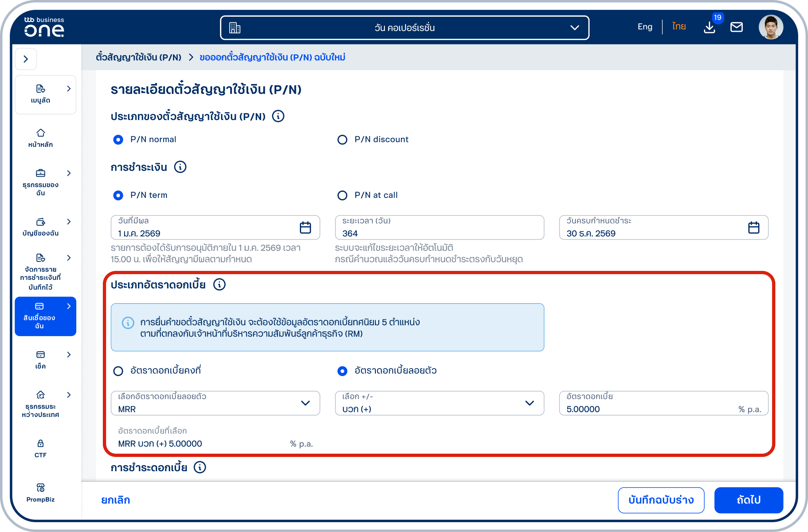Open เช็ค cheque icon

[40, 355]
